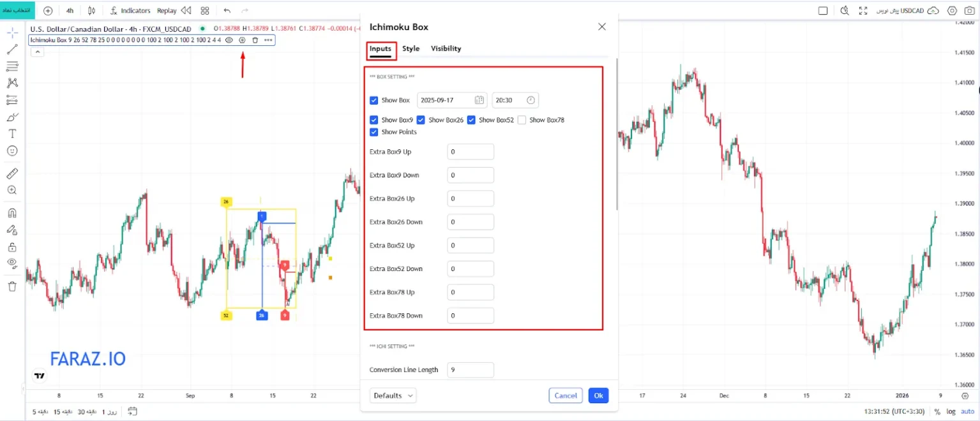The width and height of the screenshot is (980, 421).
Task: Disable the Show Points checkbox
Action: coord(373,132)
